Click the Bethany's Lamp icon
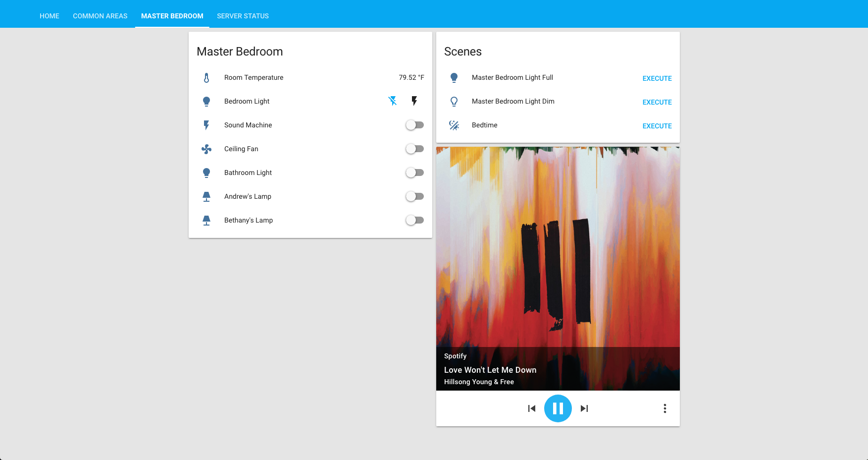Screen dimensions: 868x460 pos(206,221)
